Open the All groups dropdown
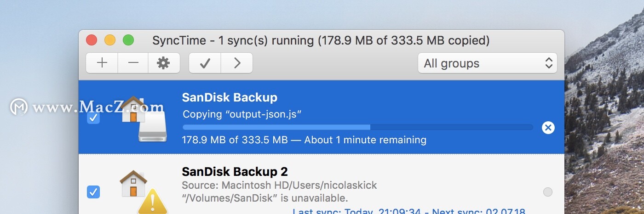Viewport: 644px width, 214px height. click(x=487, y=63)
